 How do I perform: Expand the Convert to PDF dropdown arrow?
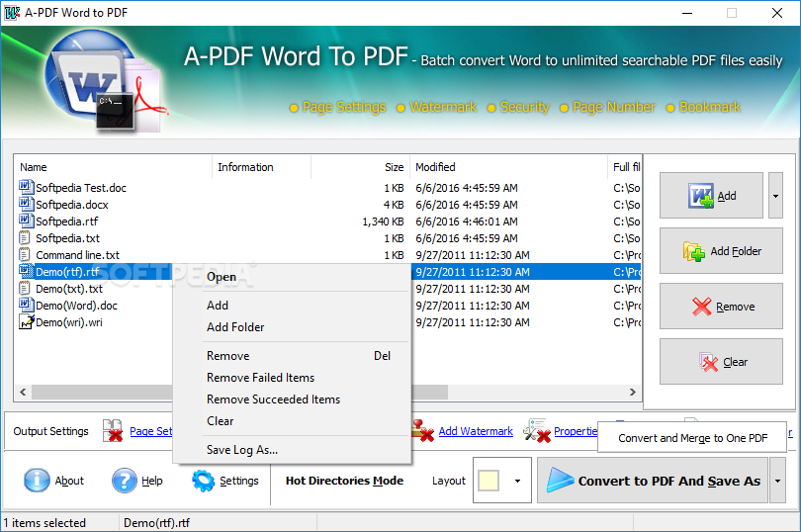[x=777, y=481]
